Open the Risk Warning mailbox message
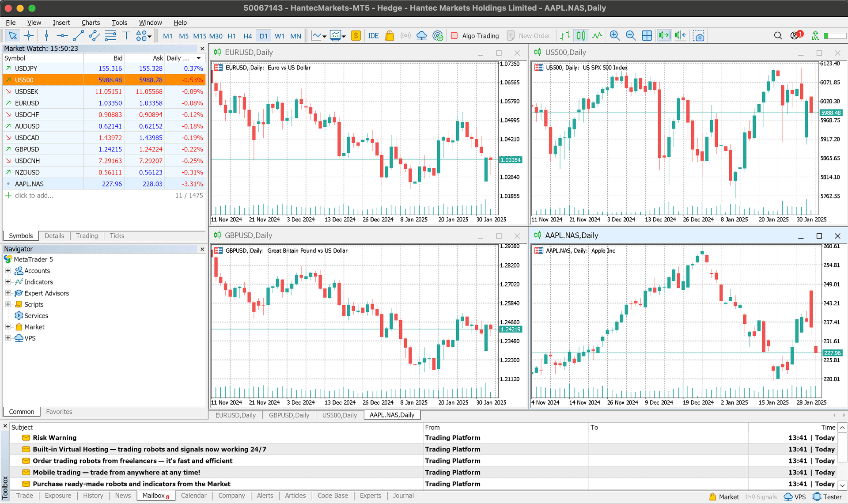The height and width of the screenshot is (504, 848). (55, 437)
